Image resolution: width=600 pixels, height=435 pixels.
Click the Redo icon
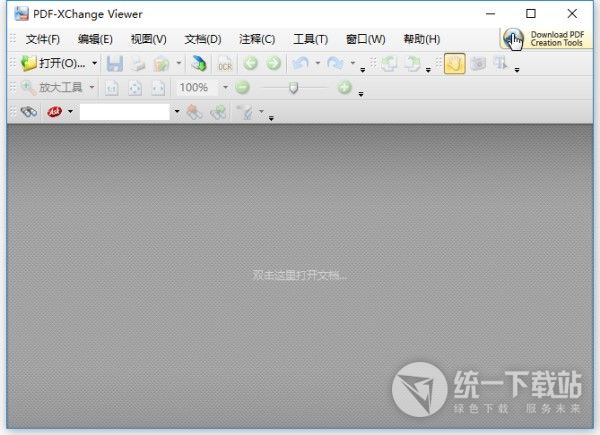pyautogui.click(x=336, y=64)
